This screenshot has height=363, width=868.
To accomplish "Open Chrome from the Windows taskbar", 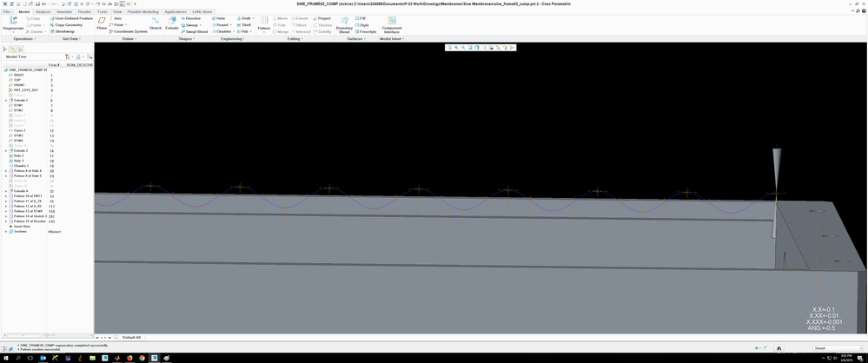I will click(x=142, y=358).
